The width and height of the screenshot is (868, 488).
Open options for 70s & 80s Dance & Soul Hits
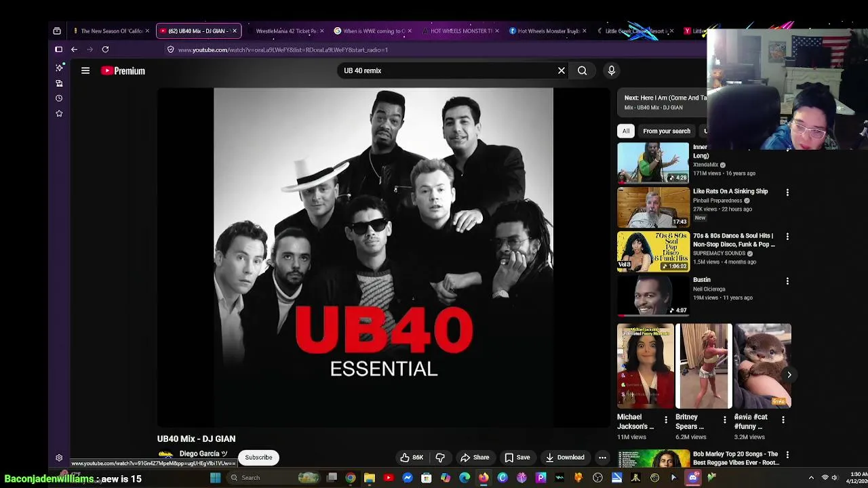pyautogui.click(x=787, y=237)
